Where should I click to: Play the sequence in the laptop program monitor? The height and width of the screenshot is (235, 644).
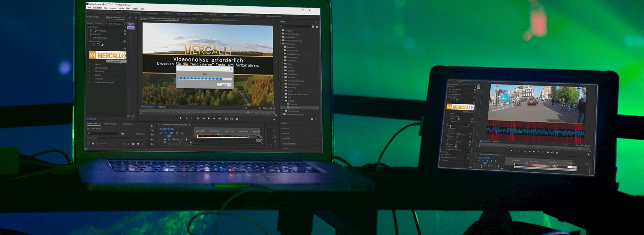(209, 119)
